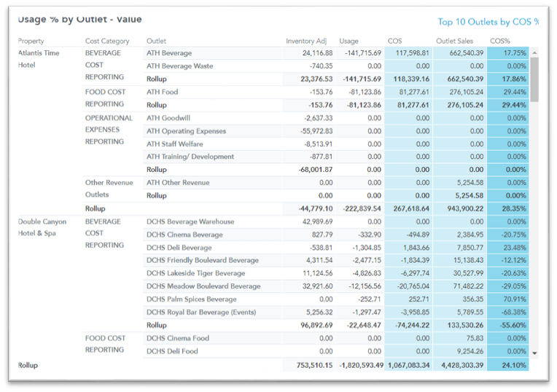Select the DCHS Beverage Warehouse outlet
The width and height of the screenshot is (557, 392).
(x=190, y=222)
